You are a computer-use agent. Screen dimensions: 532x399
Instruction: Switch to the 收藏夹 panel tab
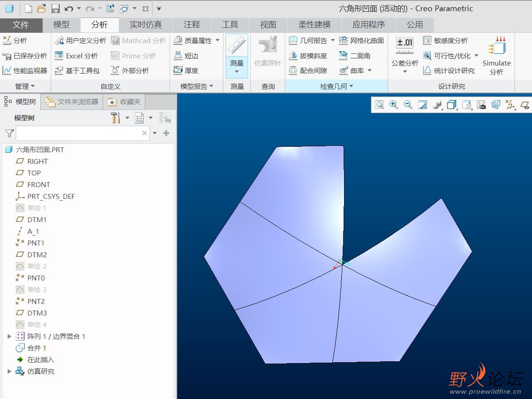pos(124,102)
